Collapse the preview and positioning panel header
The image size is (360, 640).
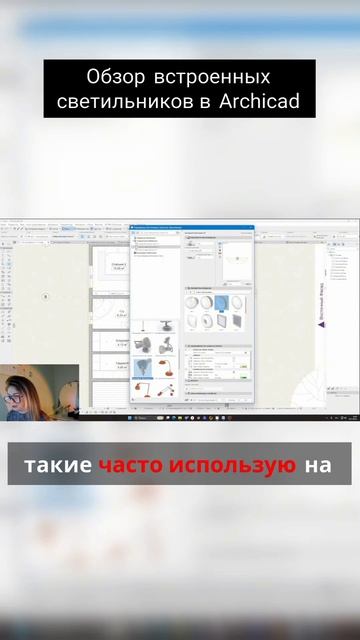click(x=218, y=237)
